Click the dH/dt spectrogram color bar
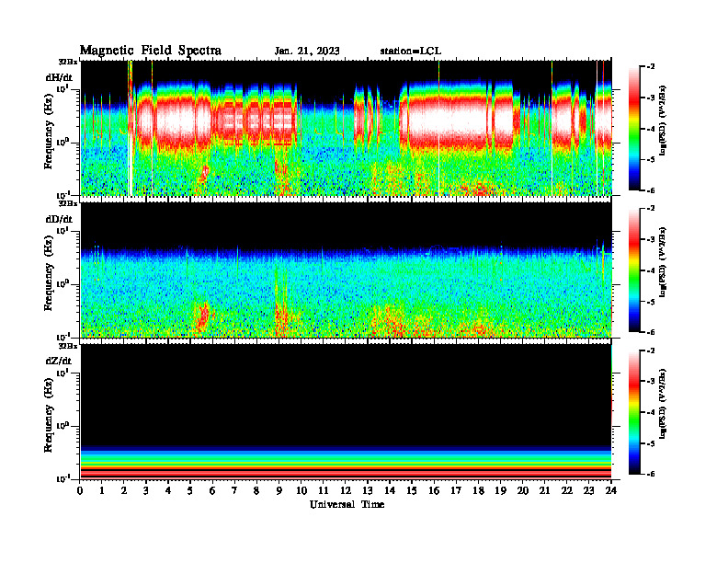This screenshot has height=563, width=728. tap(634, 128)
